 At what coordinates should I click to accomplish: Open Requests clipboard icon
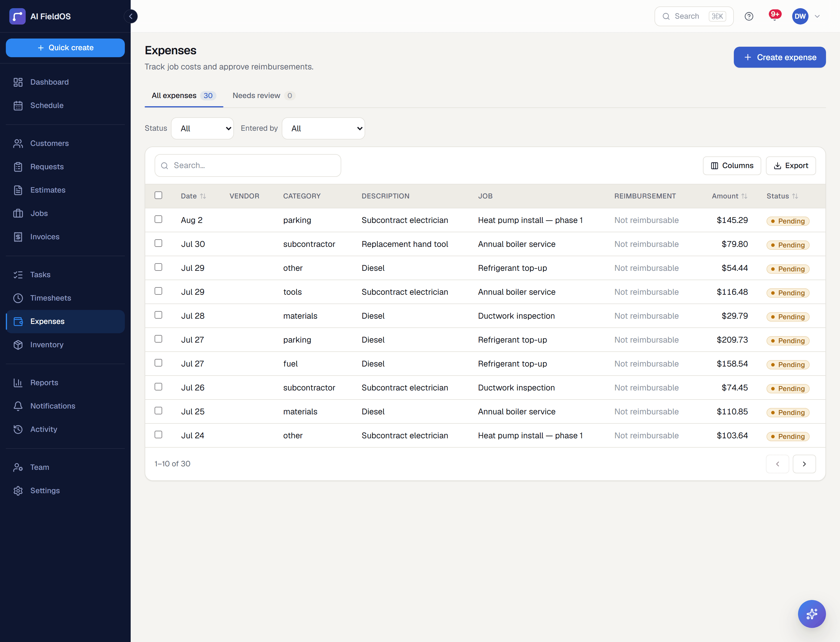pos(18,167)
